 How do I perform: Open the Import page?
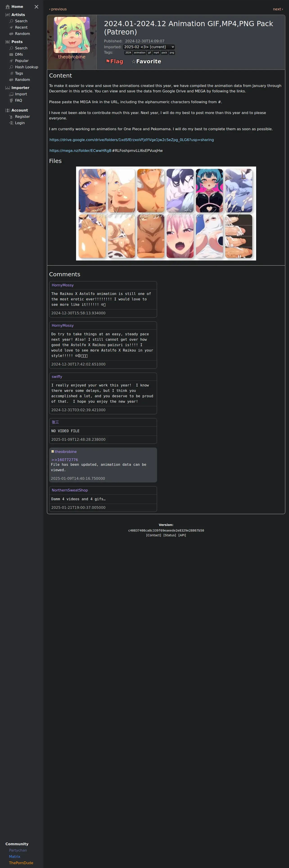coord(21,94)
